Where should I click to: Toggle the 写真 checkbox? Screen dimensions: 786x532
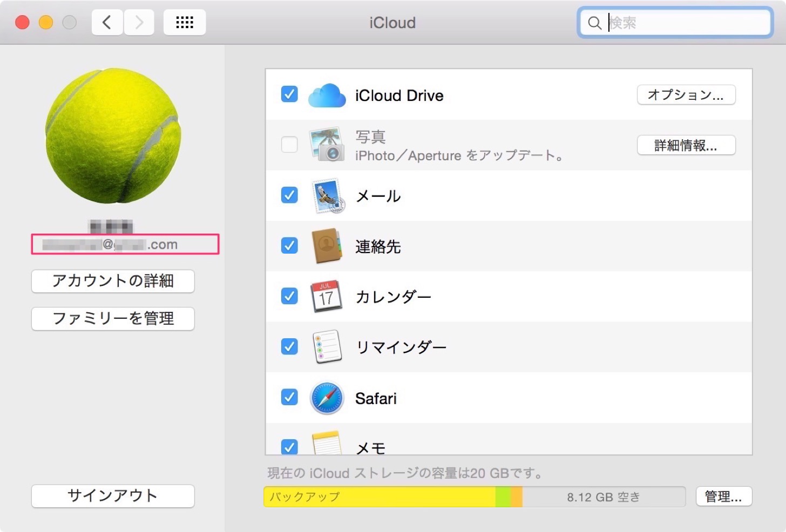click(x=289, y=145)
